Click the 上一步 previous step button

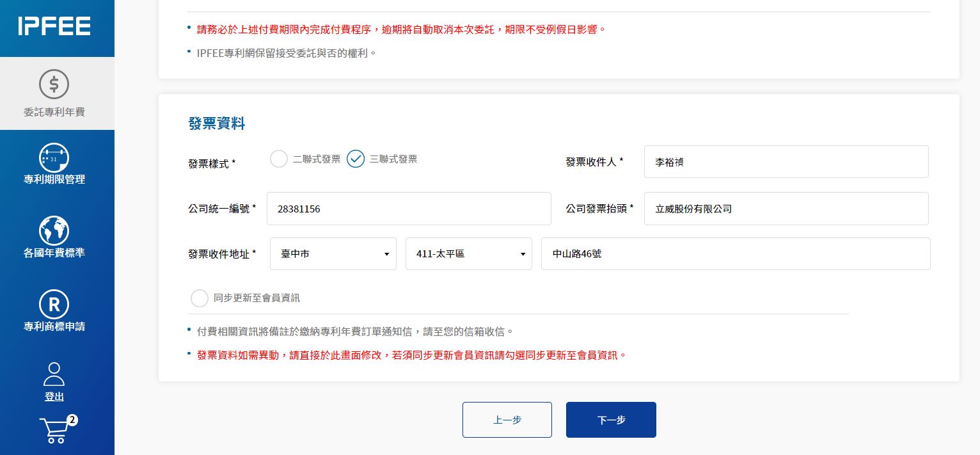[x=507, y=420]
